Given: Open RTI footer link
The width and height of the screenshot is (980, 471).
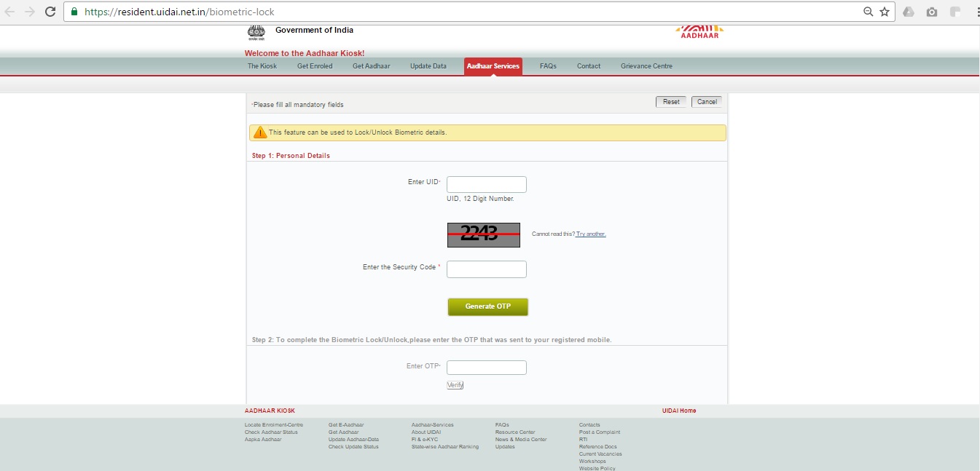Looking at the screenshot, I should pos(583,439).
